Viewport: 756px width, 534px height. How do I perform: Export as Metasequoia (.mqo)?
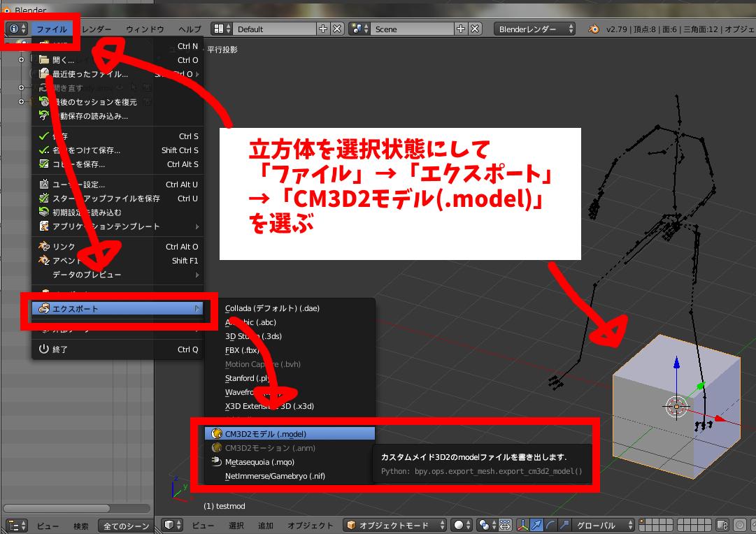click(x=290, y=462)
